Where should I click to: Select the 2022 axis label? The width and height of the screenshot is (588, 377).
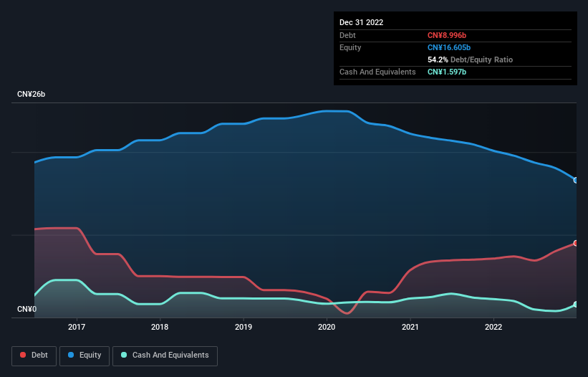[493, 327]
